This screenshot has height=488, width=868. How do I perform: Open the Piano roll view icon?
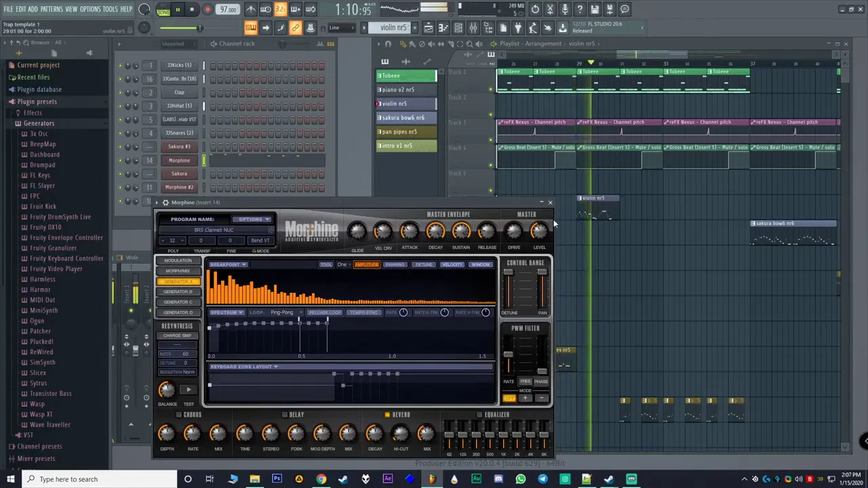(443, 28)
